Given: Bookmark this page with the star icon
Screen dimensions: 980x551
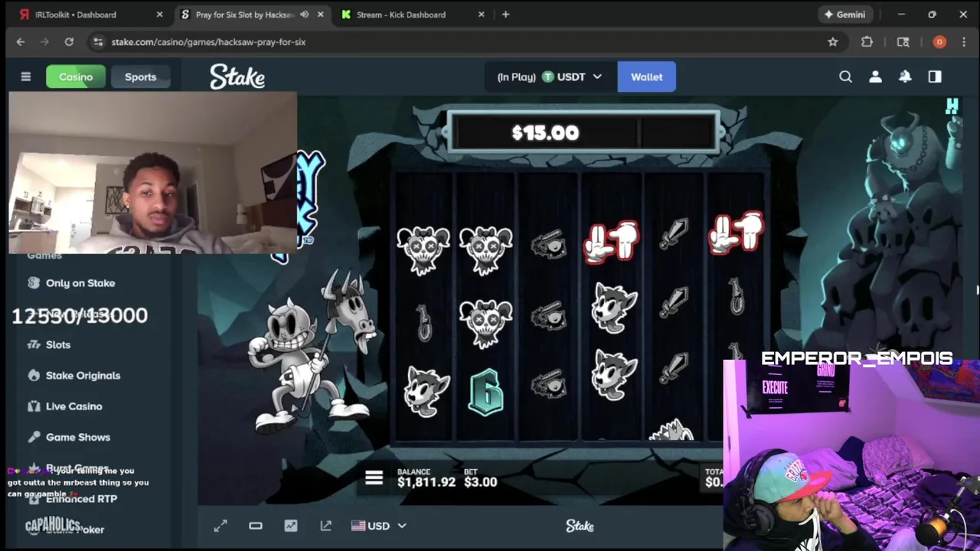Looking at the screenshot, I should click(833, 42).
